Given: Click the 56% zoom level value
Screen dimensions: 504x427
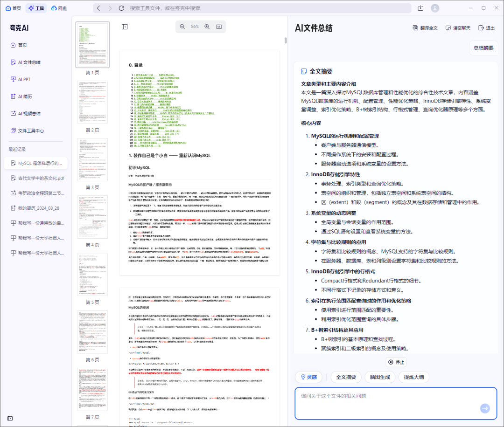Looking at the screenshot, I should (195, 27).
